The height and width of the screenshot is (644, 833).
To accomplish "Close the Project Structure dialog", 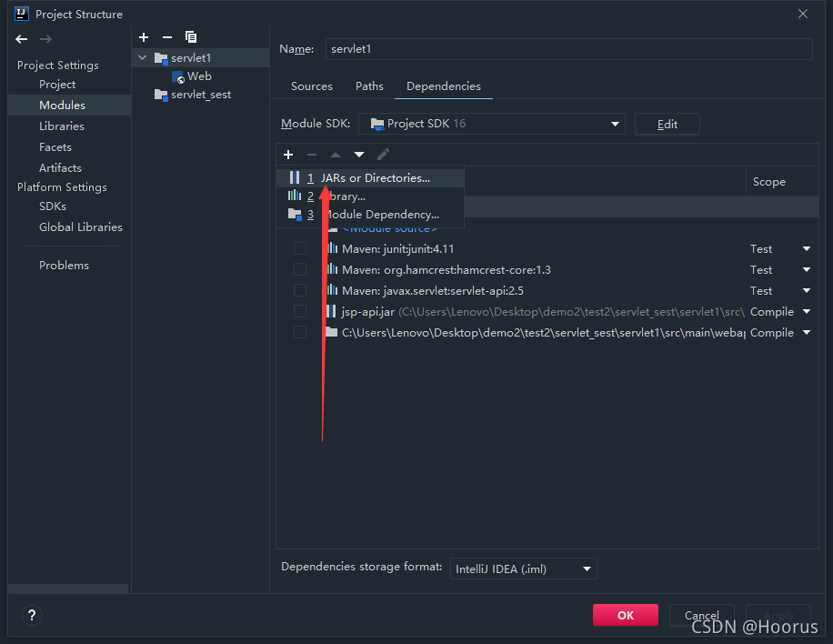I will point(803,14).
